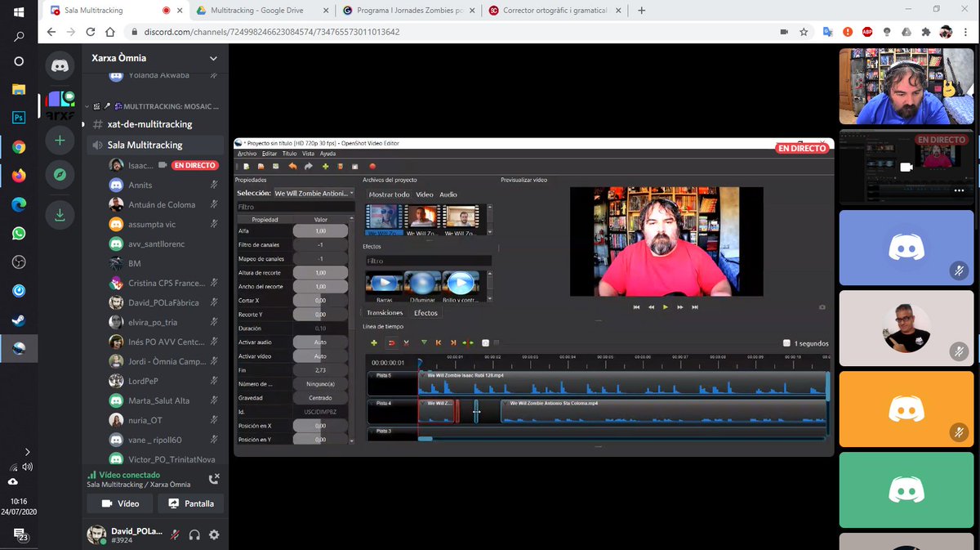Select the Xarxa Òmnia server icon
This screenshot has height=550, width=980.
(x=60, y=104)
